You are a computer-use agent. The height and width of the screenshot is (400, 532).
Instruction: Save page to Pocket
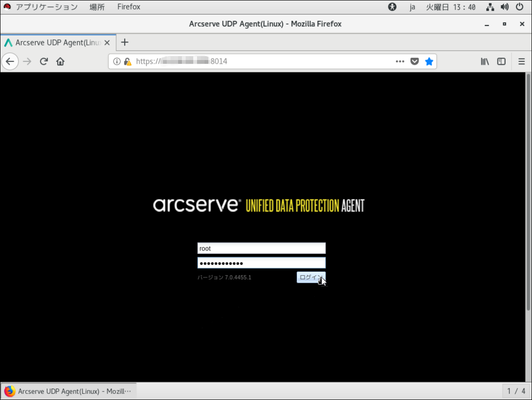pyautogui.click(x=415, y=61)
